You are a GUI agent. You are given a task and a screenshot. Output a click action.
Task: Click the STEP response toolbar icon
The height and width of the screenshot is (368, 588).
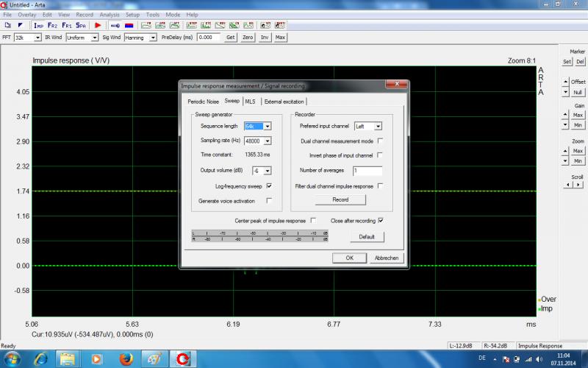(192, 25)
